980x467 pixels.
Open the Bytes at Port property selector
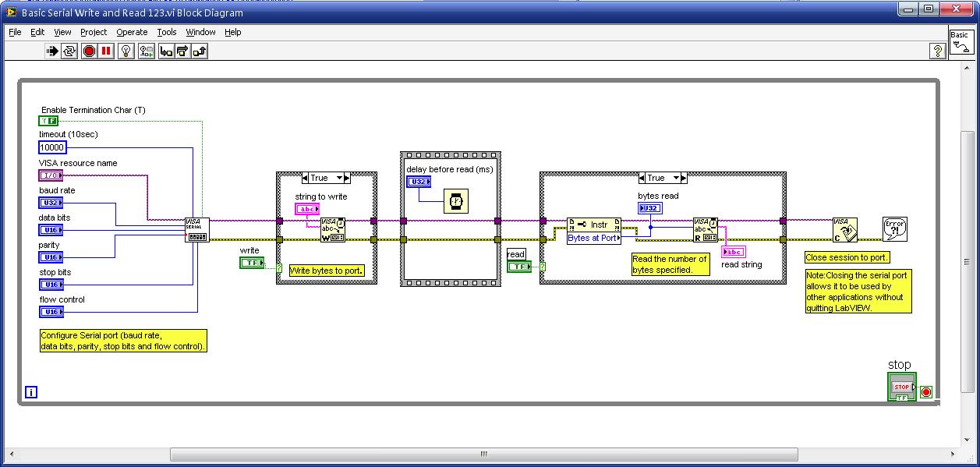click(594, 238)
